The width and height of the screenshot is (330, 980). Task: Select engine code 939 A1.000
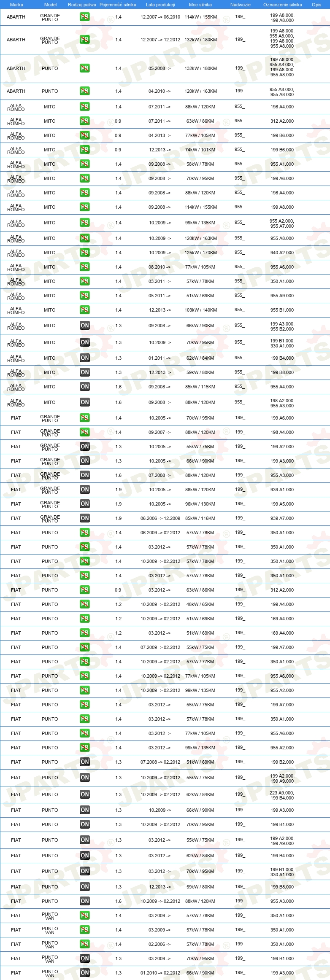[282, 490]
